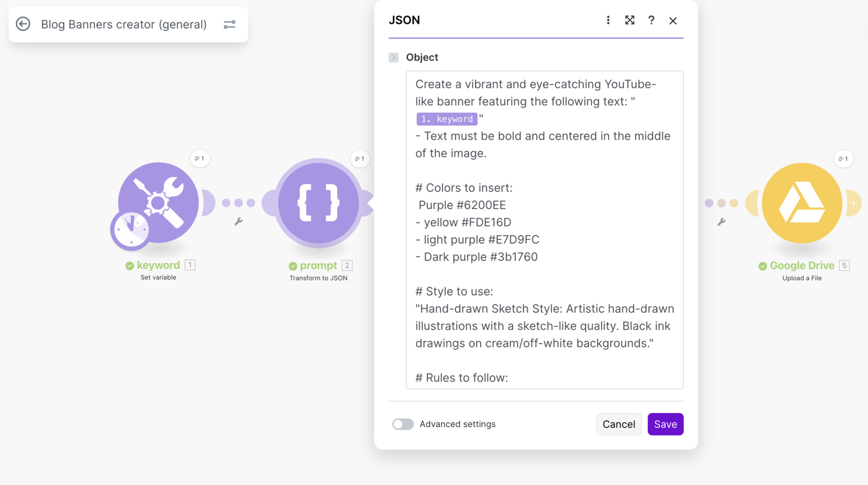
Task: Close the JSON settings panel
Action: click(673, 21)
